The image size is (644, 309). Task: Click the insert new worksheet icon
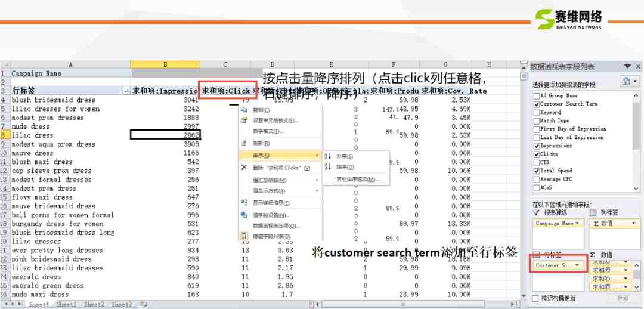pos(143,304)
